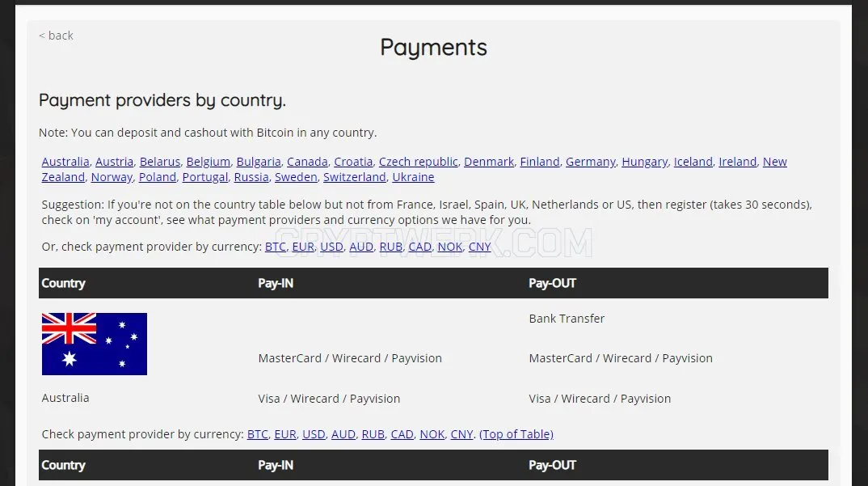Open NOK link below the Australia row
The image size is (868, 486).
(x=432, y=434)
